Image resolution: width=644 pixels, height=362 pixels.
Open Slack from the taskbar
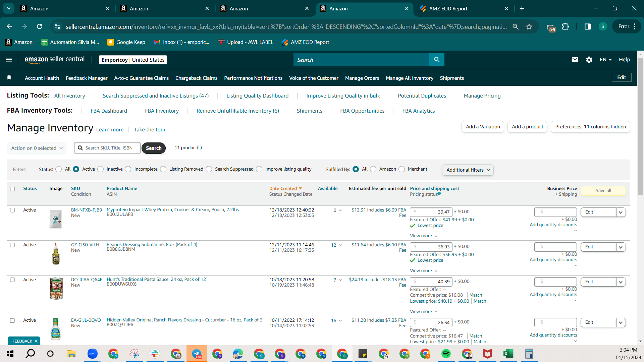(x=155, y=354)
